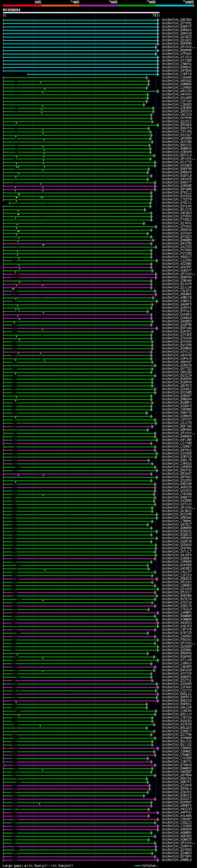Screen dimensions: 197x868
Task: Click UniRef100_B4B809 label
Action: pyautogui.click(x=176, y=172)
